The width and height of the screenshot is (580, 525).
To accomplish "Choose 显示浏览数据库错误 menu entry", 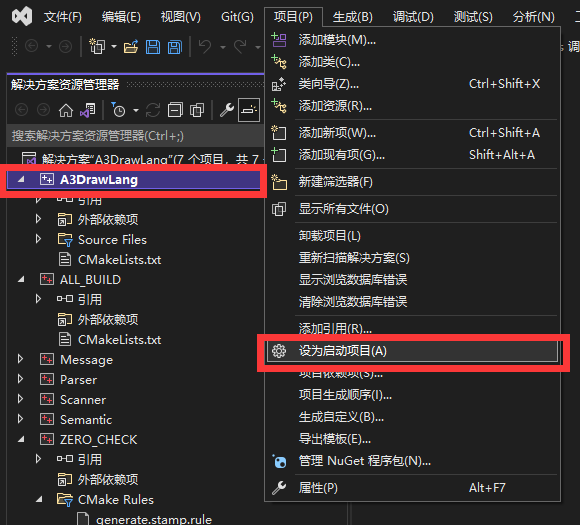I will coord(412,280).
